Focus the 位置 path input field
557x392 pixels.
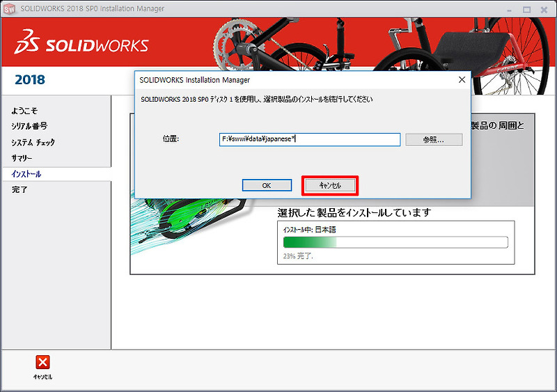click(310, 139)
